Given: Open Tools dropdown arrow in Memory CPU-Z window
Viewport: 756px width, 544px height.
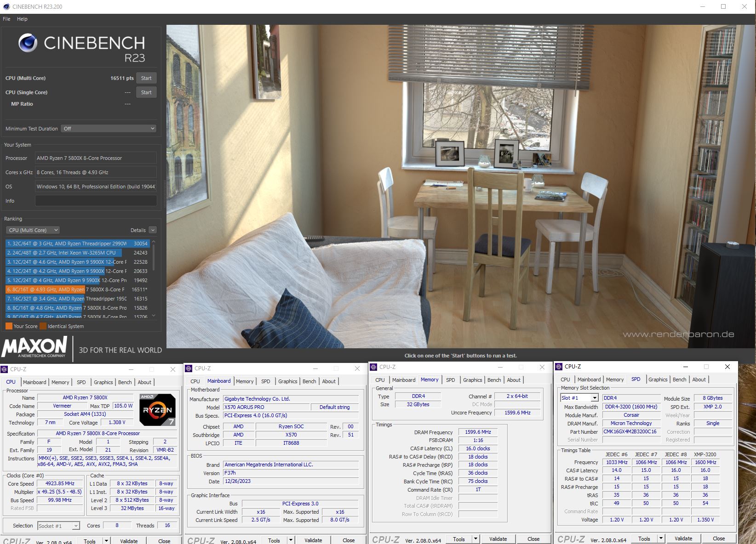Looking at the screenshot, I should tap(475, 539).
